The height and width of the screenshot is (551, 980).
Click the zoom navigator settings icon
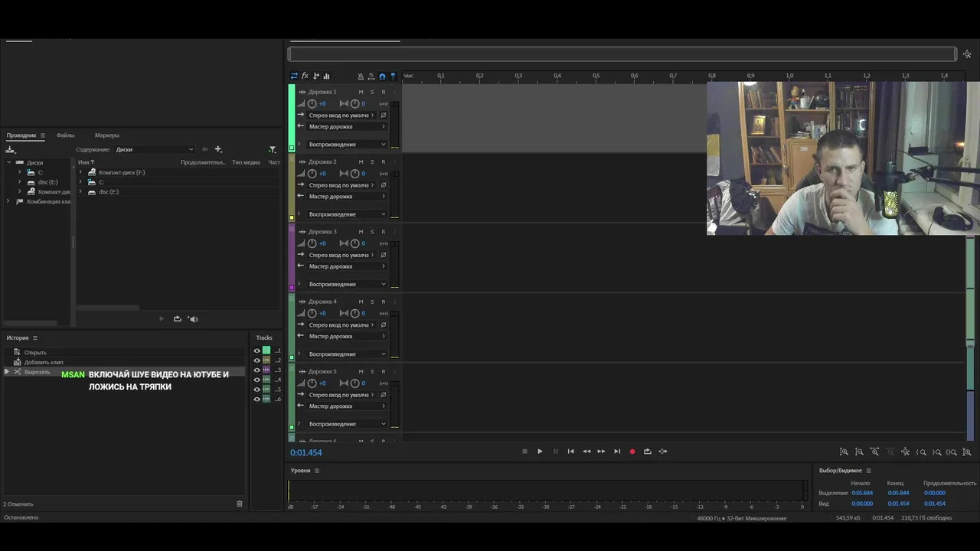click(967, 54)
